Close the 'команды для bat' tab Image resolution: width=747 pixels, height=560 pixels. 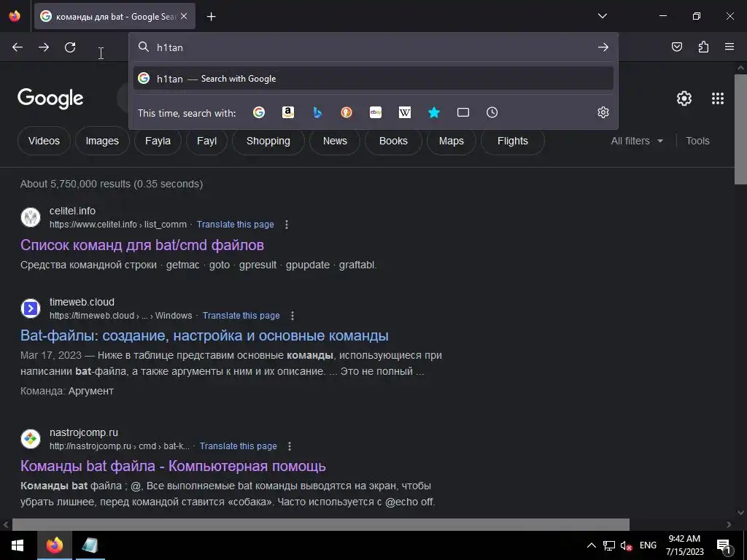(184, 16)
